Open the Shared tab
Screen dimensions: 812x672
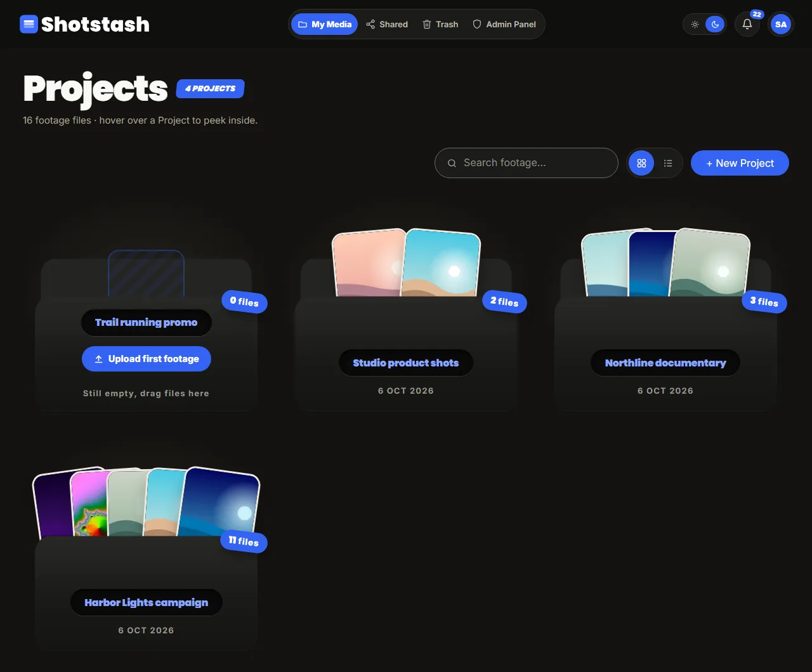tap(387, 24)
